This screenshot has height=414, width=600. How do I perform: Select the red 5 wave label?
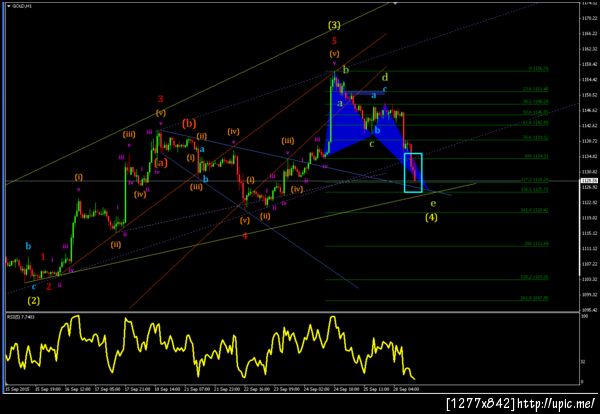coord(334,41)
